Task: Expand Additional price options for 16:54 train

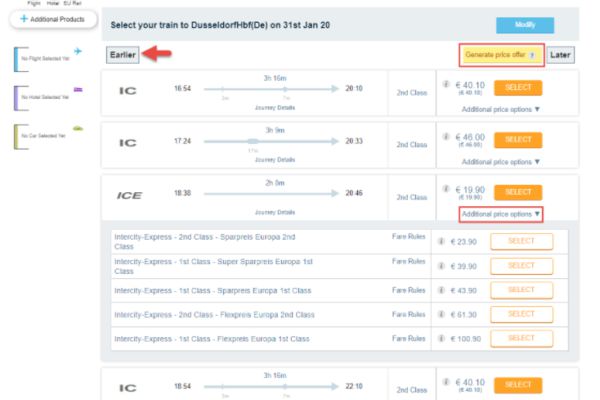Action: point(500,110)
